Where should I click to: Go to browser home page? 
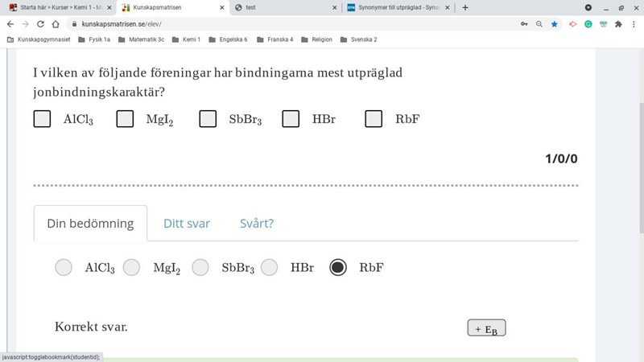click(56, 24)
